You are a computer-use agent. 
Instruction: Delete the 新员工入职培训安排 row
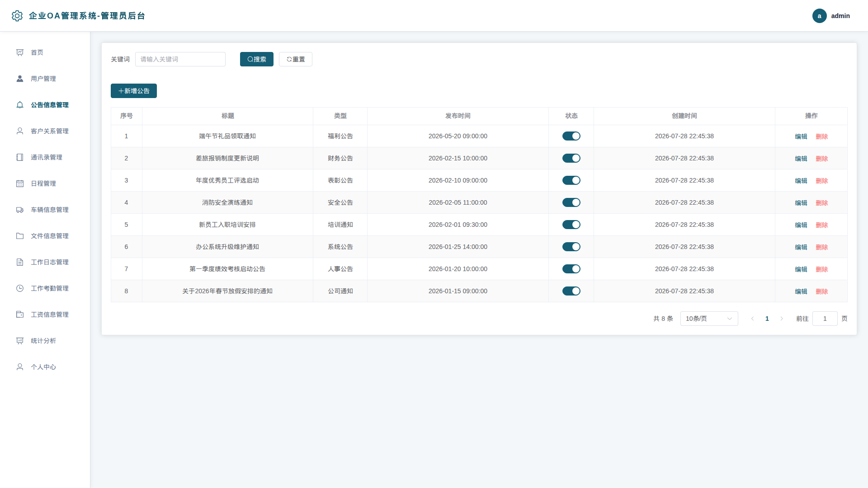coord(821,225)
